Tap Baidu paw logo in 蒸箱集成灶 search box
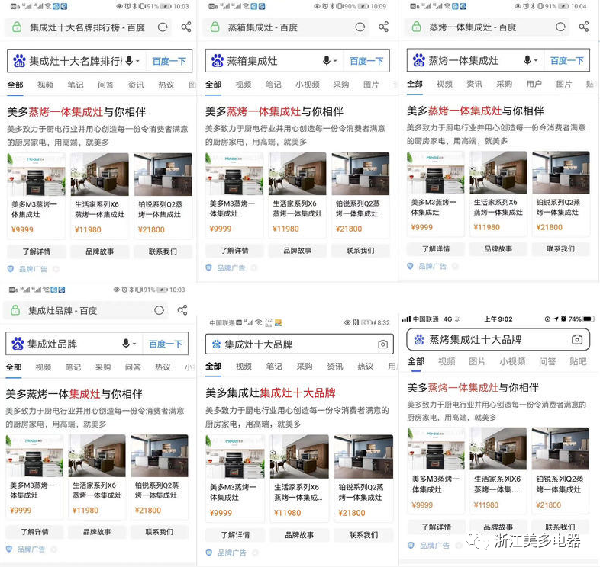Screen dimensions: 600x567 217,61
